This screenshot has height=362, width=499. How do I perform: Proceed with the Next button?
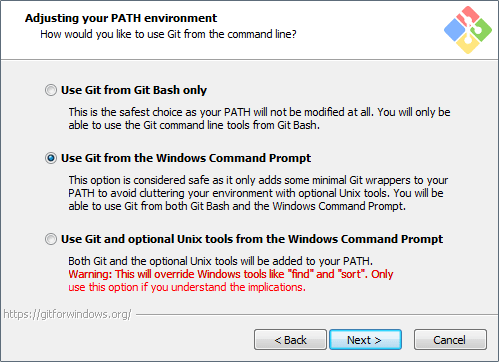tap(365, 340)
